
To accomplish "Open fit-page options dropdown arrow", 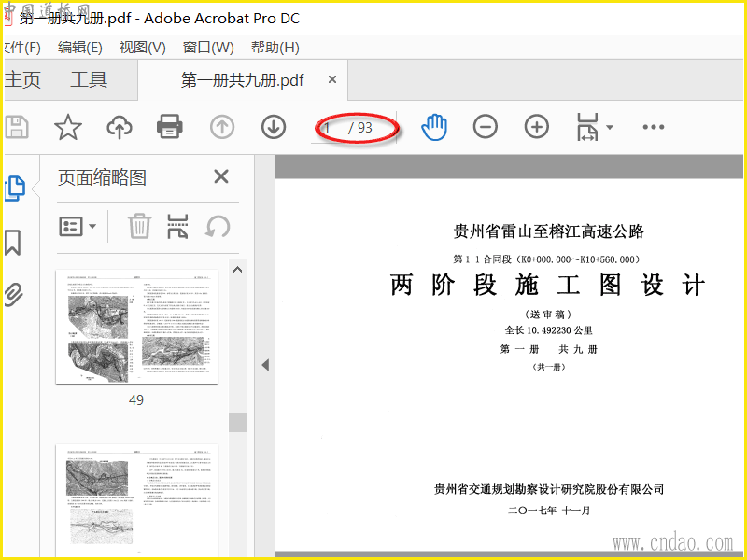I will coord(610,127).
